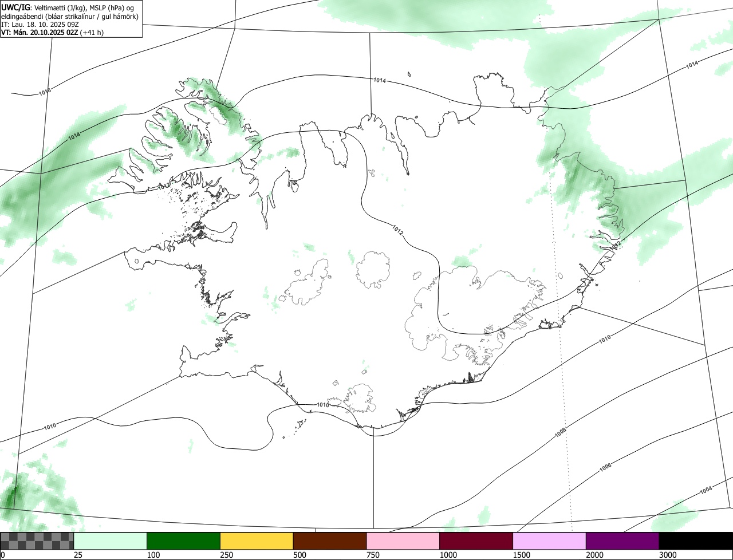733x560 pixels.
Task: Click the light green 25–100 legend swatch
Action: pyautogui.click(x=111, y=541)
